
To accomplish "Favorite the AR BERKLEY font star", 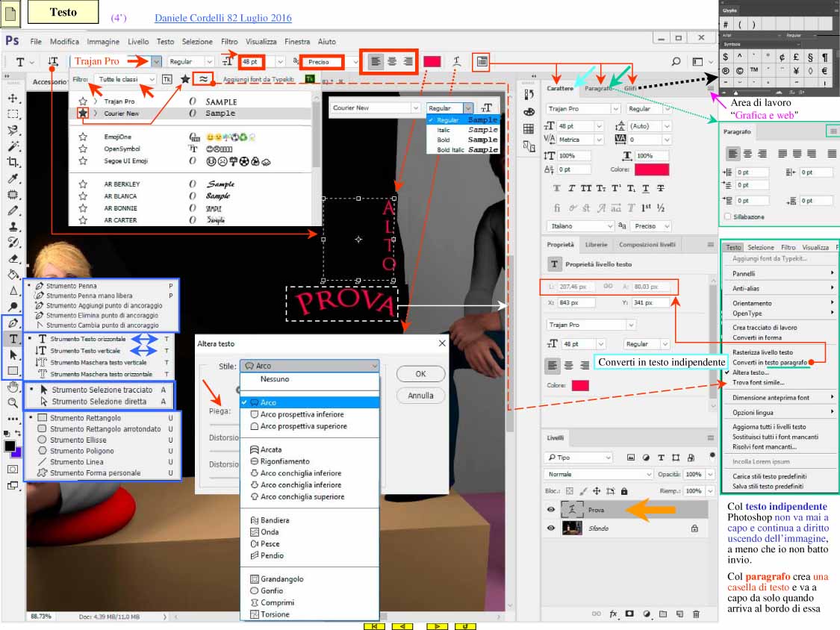I will pyautogui.click(x=83, y=184).
